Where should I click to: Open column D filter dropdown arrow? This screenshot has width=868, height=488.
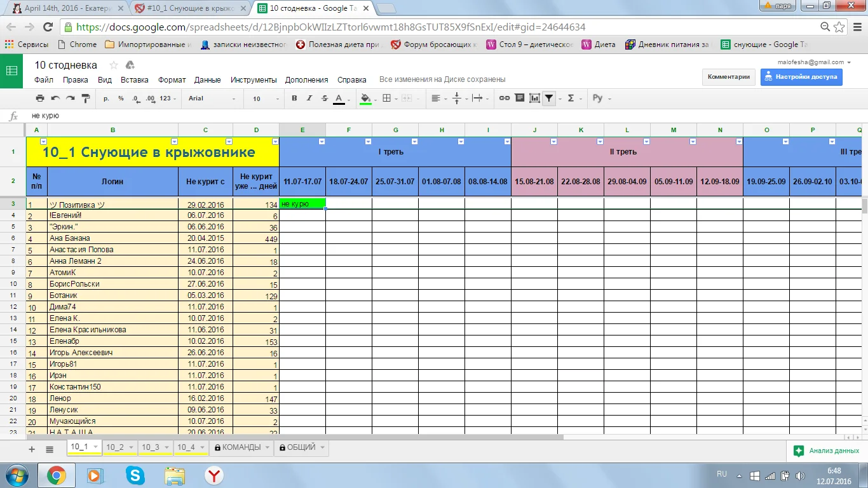point(275,142)
